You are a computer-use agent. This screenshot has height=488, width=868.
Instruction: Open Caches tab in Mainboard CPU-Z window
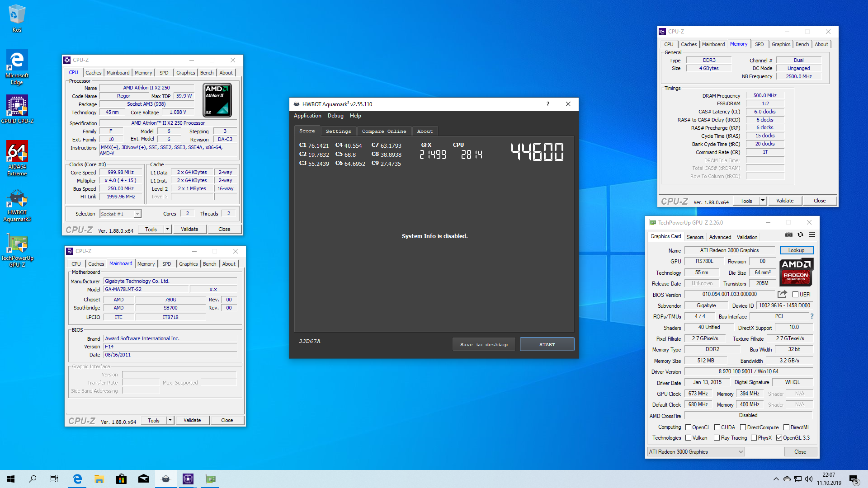(96, 264)
